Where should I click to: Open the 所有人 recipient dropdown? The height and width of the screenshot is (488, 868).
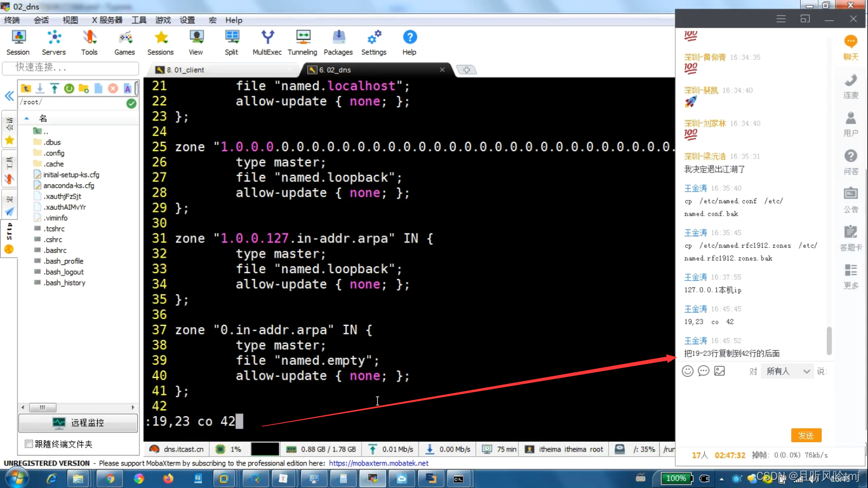point(788,371)
